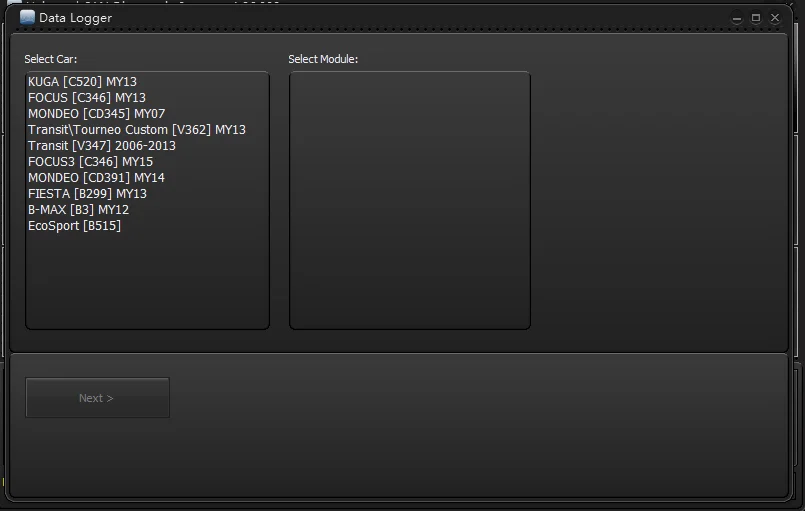Pick Transit [V347] 2006-2013 entry

click(x=102, y=145)
